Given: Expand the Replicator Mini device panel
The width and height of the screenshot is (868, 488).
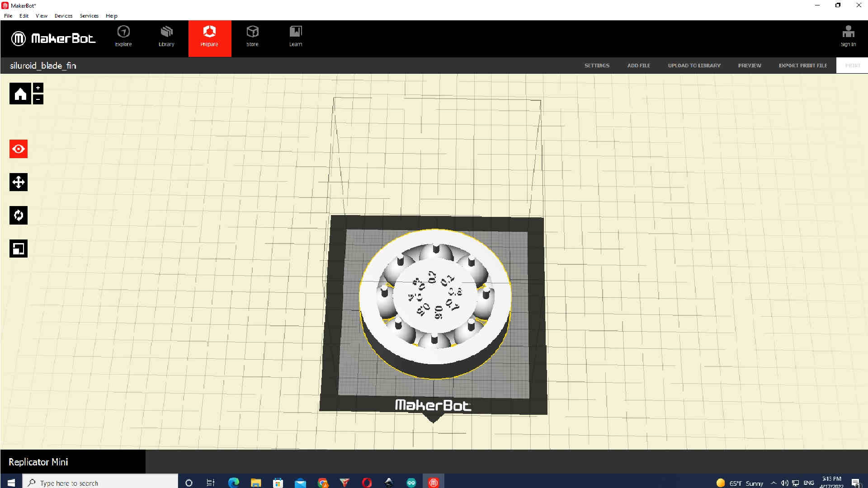Looking at the screenshot, I should click(x=38, y=462).
